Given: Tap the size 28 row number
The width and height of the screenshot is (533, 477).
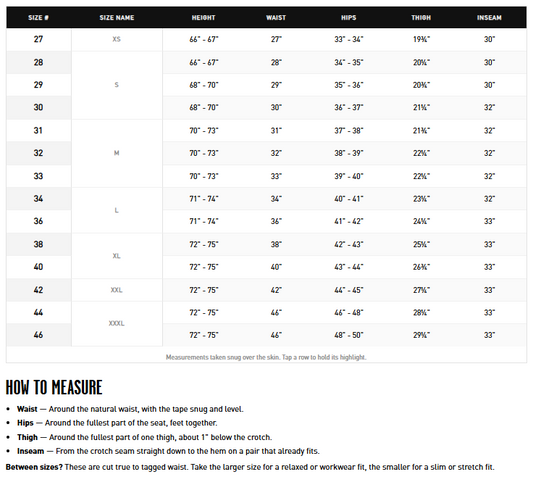Looking at the screenshot, I should (x=38, y=62).
